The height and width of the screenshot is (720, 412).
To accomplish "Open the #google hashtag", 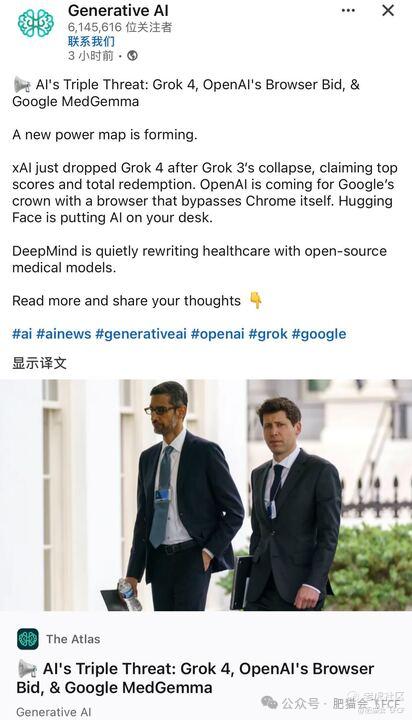I will pyautogui.click(x=319, y=334).
